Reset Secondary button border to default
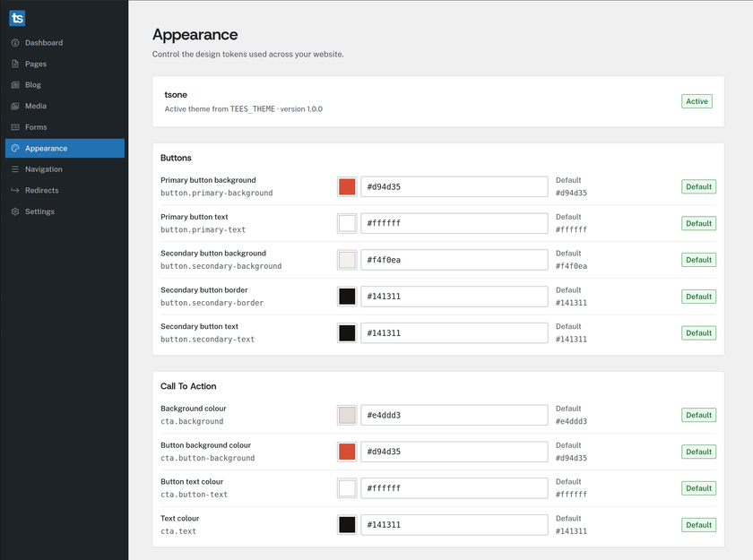The image size is (753, 560). pos(698,297)
